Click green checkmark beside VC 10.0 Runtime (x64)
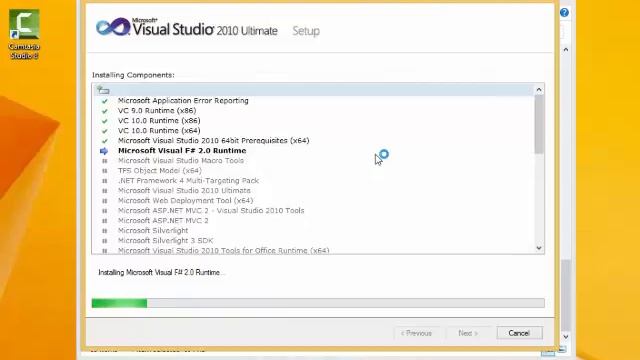This screenshot has height=360, width=640. coord(105,131)
